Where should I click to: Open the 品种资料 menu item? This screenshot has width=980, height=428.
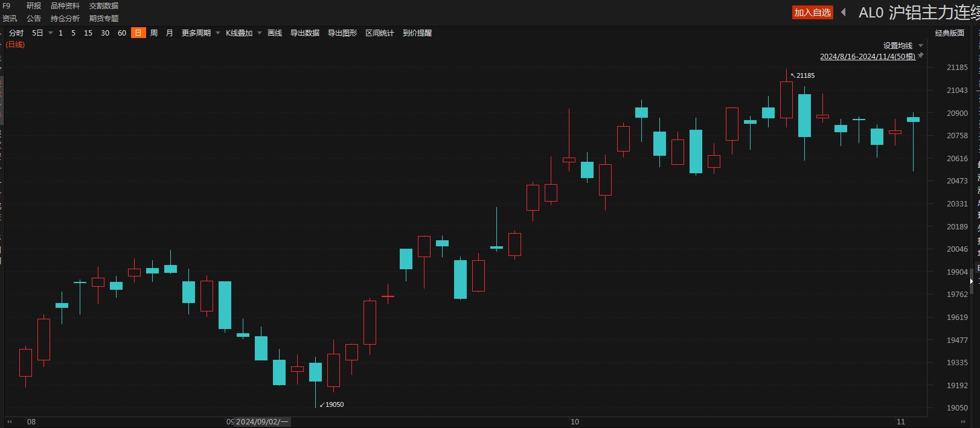coord(65,6)
